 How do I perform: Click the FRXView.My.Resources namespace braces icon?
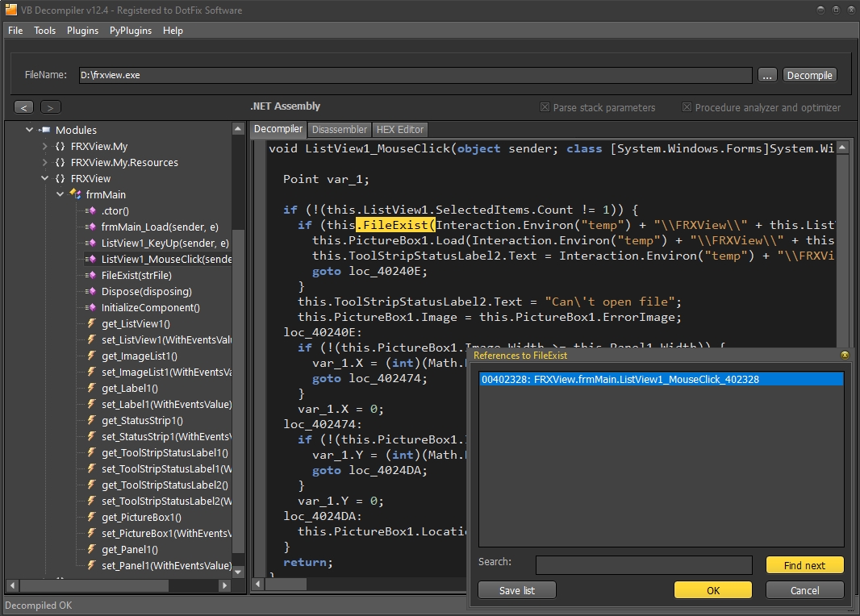coord(60,162)
